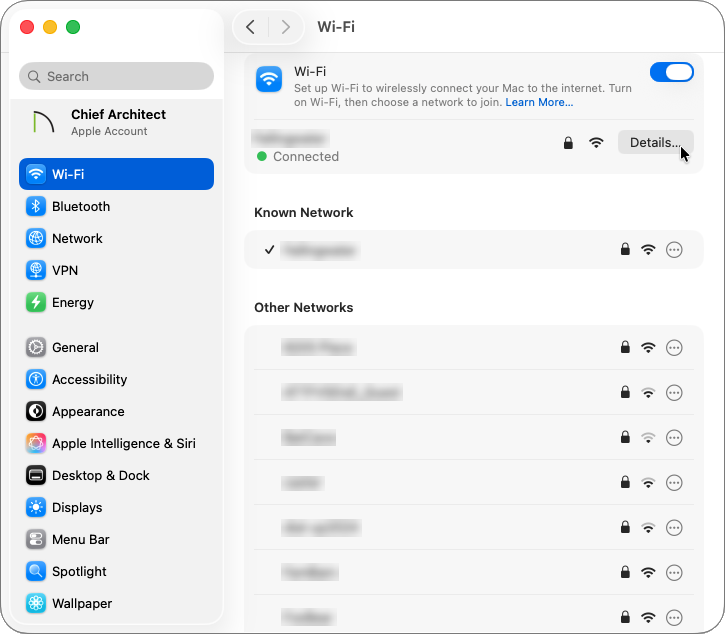This screenshot has width=725, height=634.
Task: Click the Menu Bar icon
Action: click(36, 539)
